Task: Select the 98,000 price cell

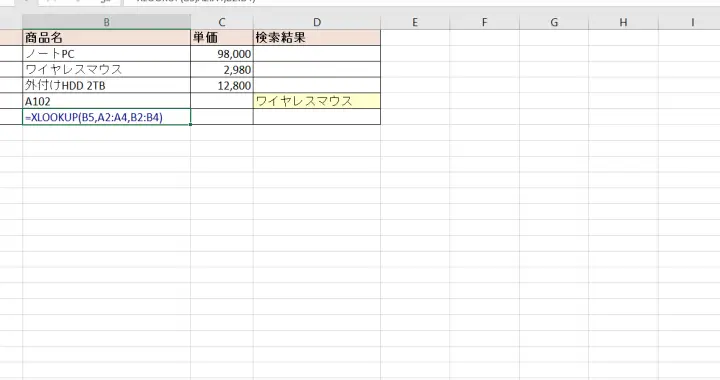Action: [x=222, y=54]
